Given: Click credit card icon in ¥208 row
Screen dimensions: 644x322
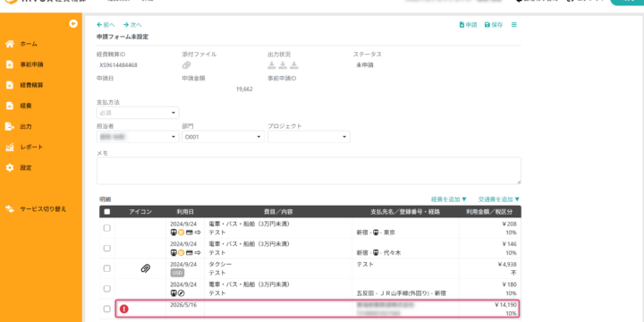Looking at the screenshot, I should tap(190, 233).
